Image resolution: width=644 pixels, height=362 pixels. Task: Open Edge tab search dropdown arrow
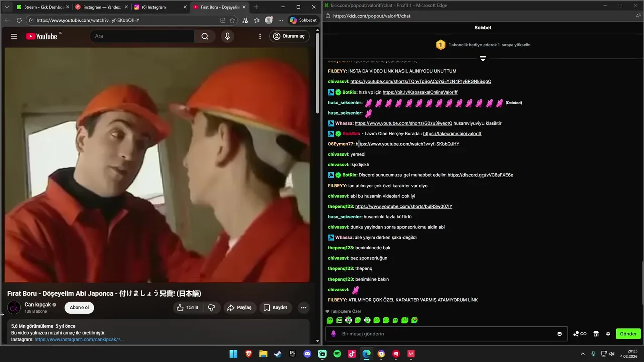pos(7,7)
